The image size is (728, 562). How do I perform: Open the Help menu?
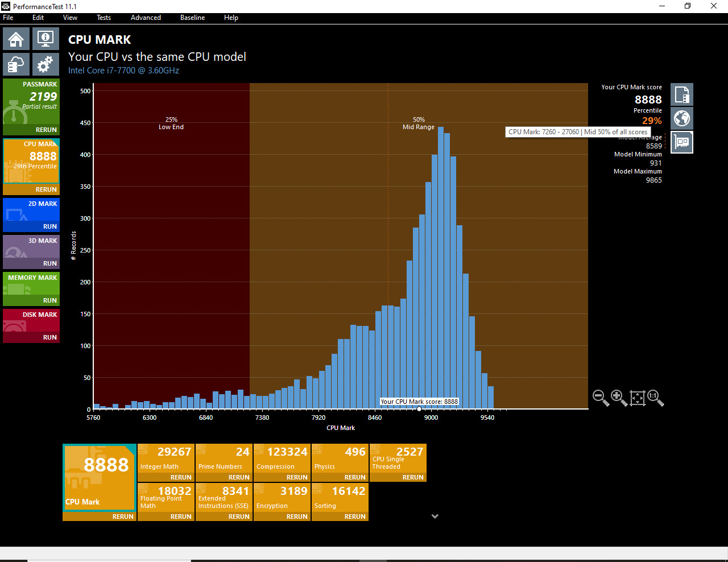pyautogui.click(x=231, y=18)
